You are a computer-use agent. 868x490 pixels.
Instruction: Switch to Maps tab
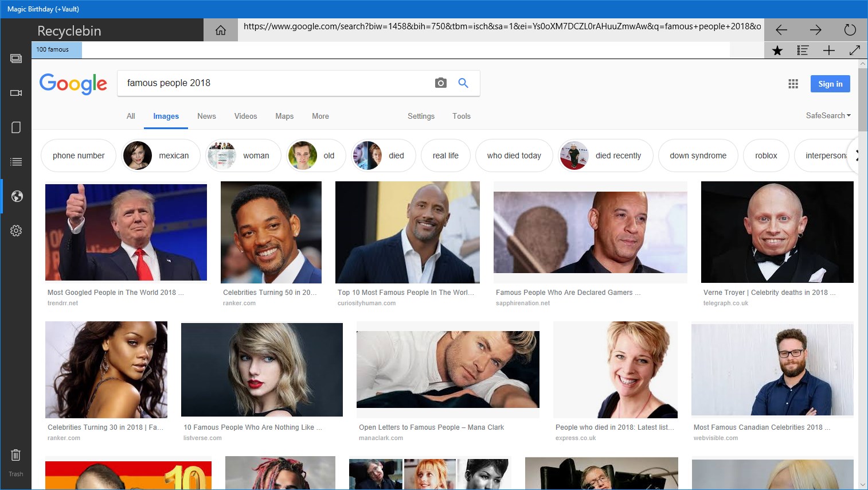click(x=284, y=116)
